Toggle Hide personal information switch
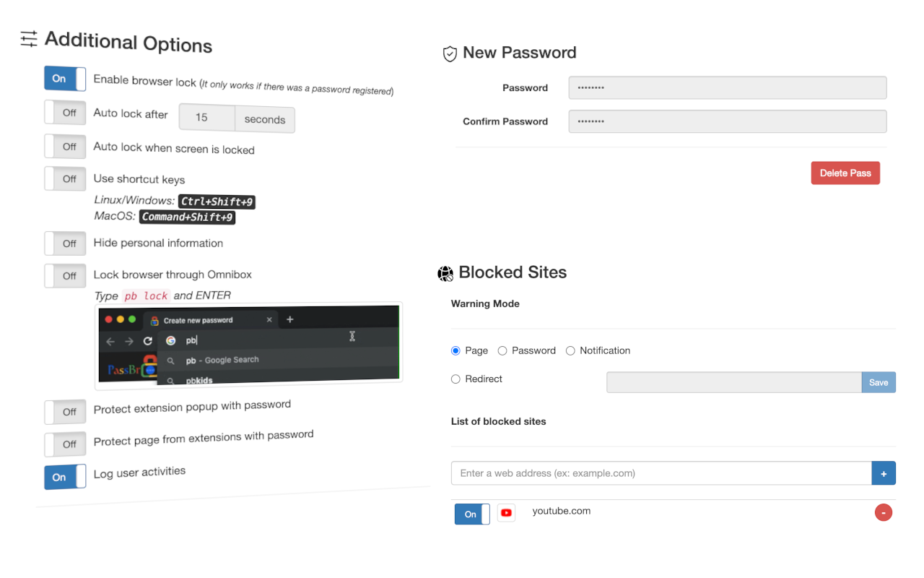Viewport: 924px width, 578px height. click(65, 243)
